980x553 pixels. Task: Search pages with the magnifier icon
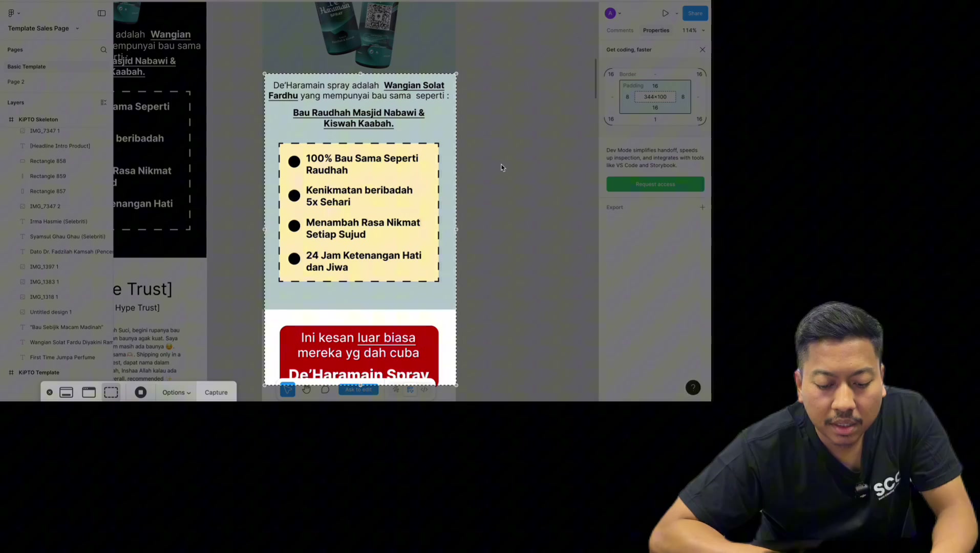pyautogui.click(x=103, y=50)
